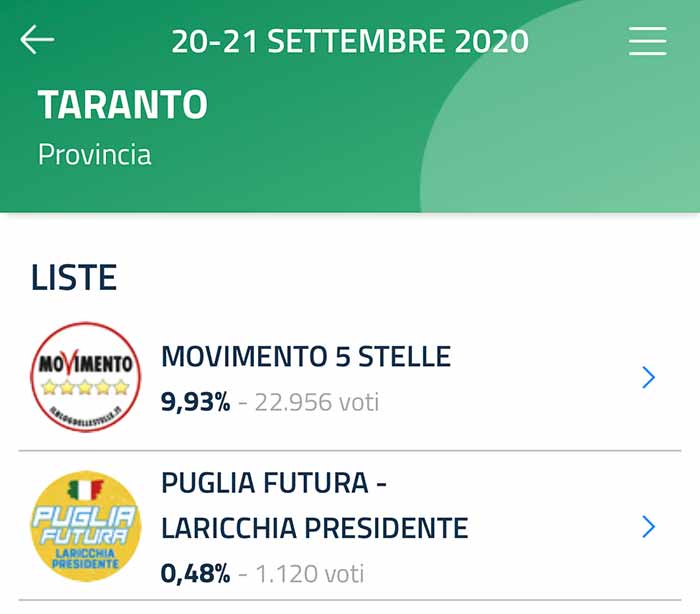Click the TARANTO heading
Screen dimensions: 700x614
coord(123,104)
